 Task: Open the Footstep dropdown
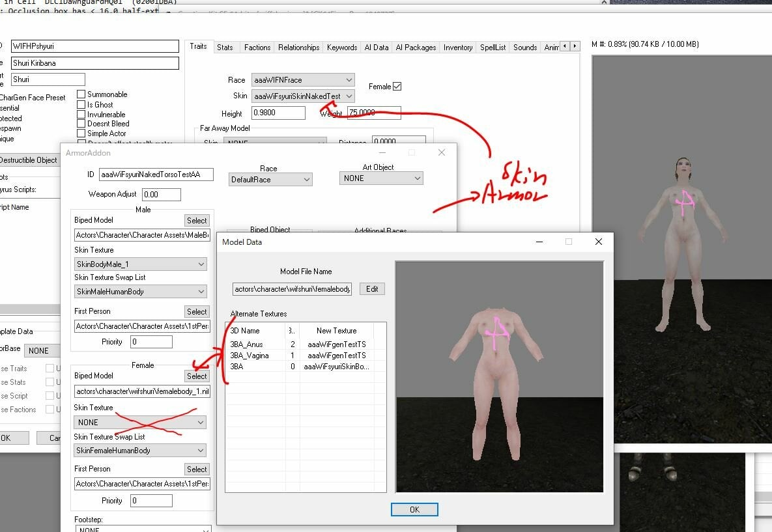click(143, 529)
